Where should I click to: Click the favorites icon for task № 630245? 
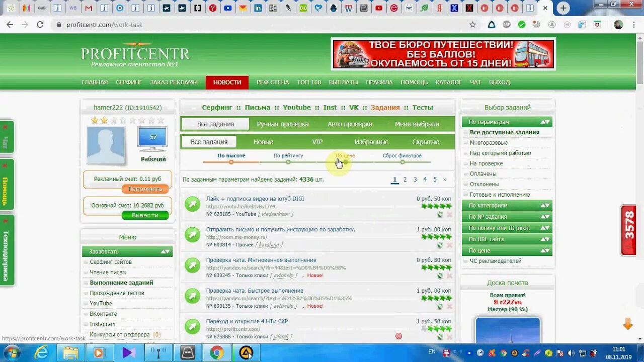click(x=440, y=276)
